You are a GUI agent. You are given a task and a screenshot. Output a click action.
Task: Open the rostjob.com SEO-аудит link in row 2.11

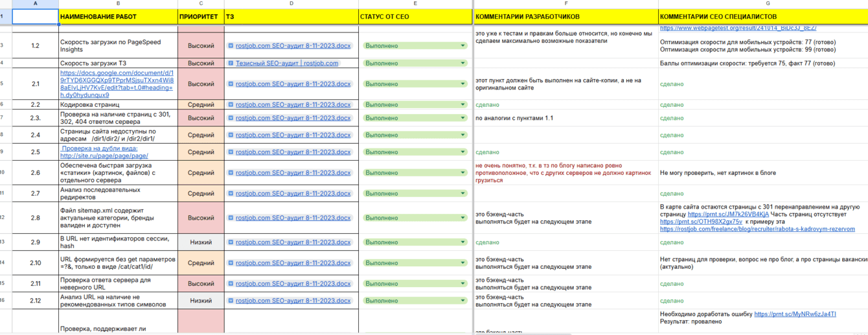tap(293, 284)
